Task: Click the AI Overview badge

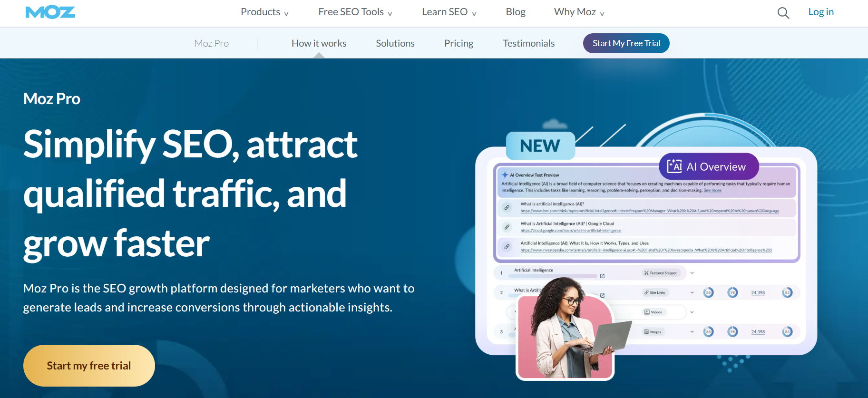Action: [x=709, y=166]
